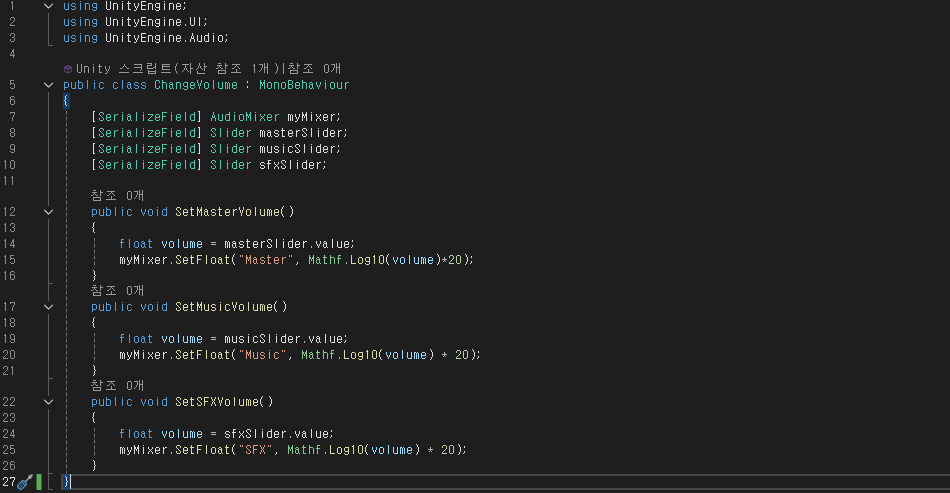The height and width of the screenshot is (493, 950).
Task: Click the 'void' keyword on line 22
Action: tap(154, 402)
